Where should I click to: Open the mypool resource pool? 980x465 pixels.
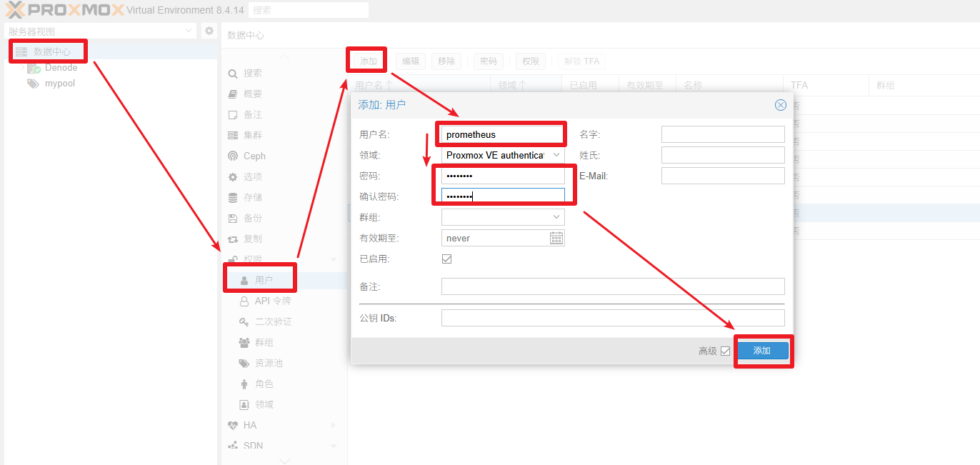click(59, 84)
